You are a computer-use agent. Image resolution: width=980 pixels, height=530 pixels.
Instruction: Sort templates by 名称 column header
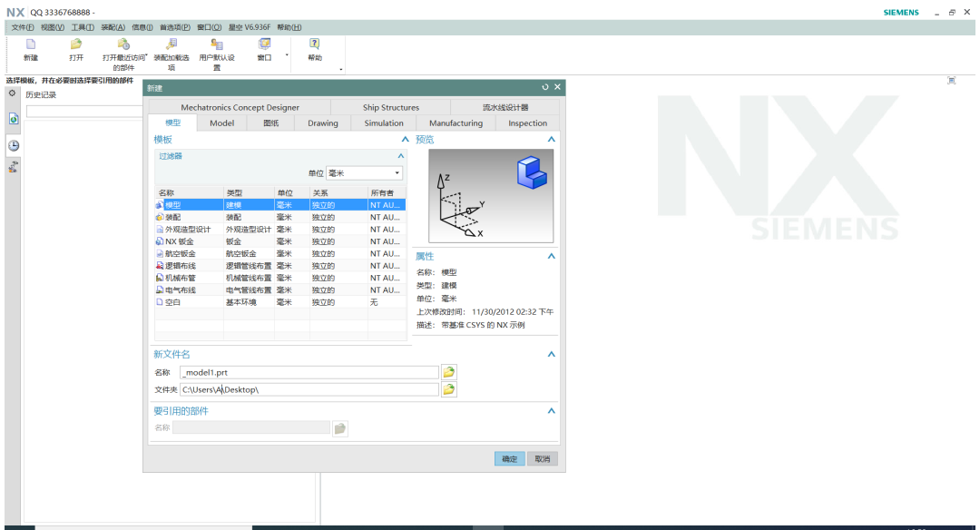click(189, 192)
